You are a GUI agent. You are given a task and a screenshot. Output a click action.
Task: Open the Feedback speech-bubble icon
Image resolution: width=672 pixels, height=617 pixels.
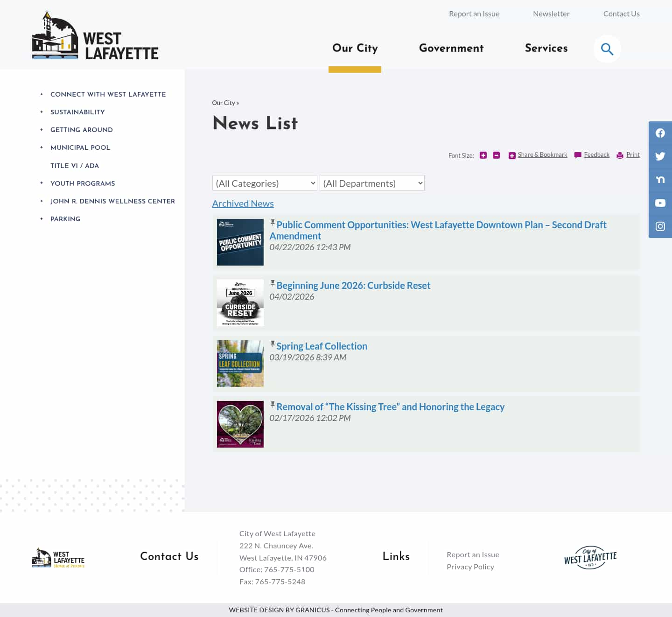(x=578, y=155)
